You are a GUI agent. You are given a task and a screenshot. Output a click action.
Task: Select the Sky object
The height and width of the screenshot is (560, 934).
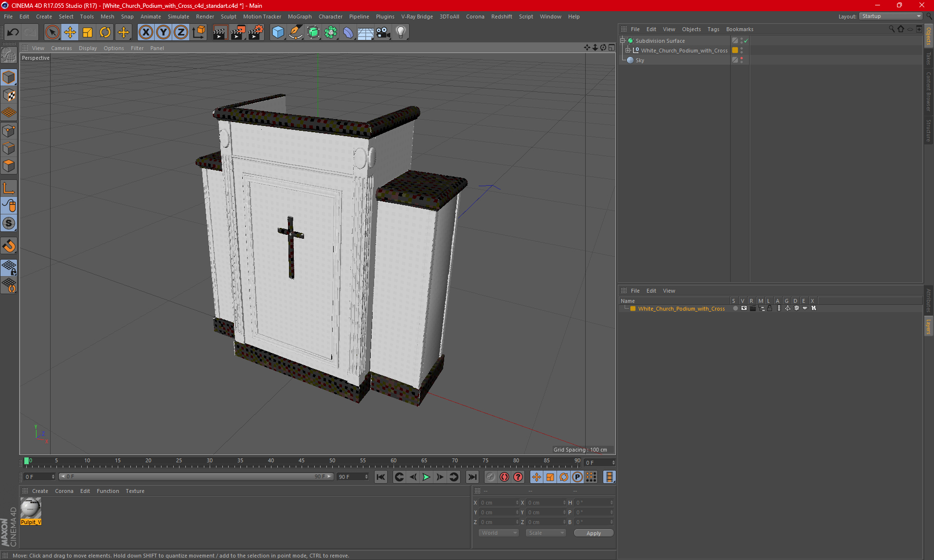click(x=640, y=60)
